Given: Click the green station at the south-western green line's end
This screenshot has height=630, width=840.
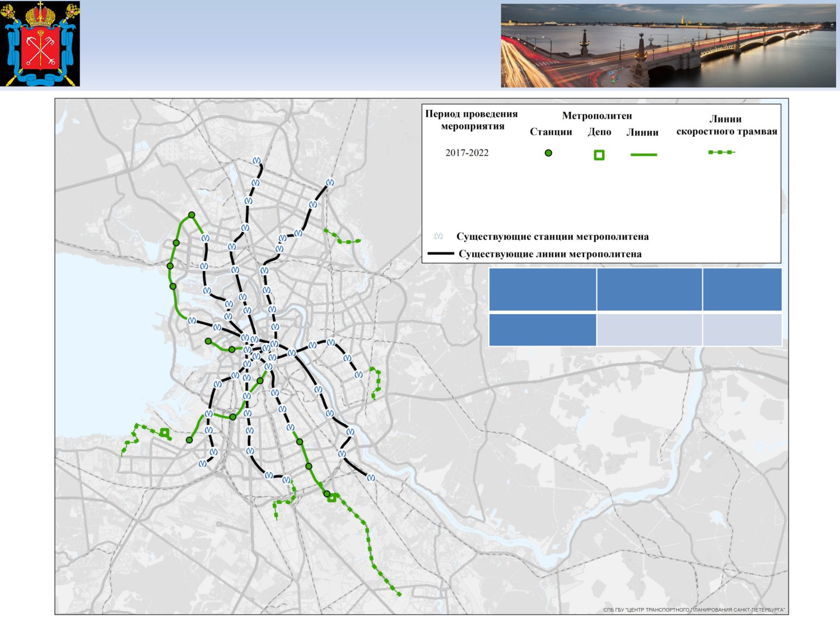Looking at the screenshot, I should point(189,440).
